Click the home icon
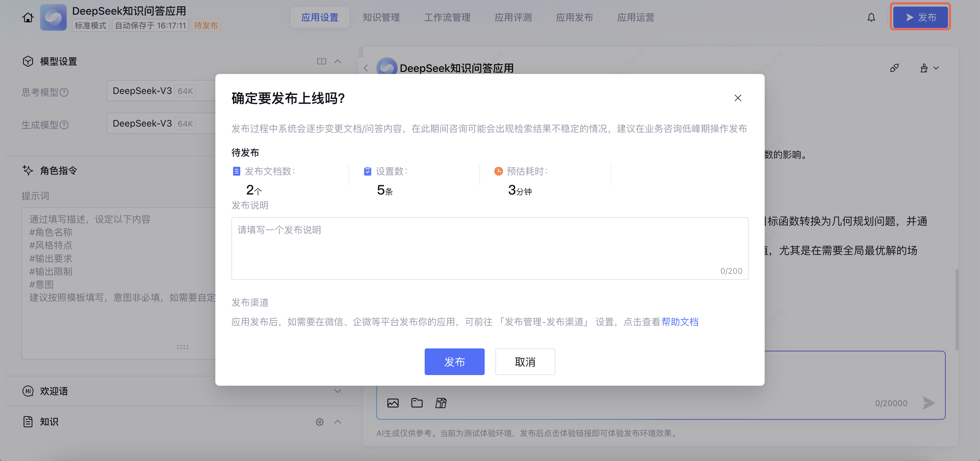The image size is (980, 461). (x=28, y=17)
